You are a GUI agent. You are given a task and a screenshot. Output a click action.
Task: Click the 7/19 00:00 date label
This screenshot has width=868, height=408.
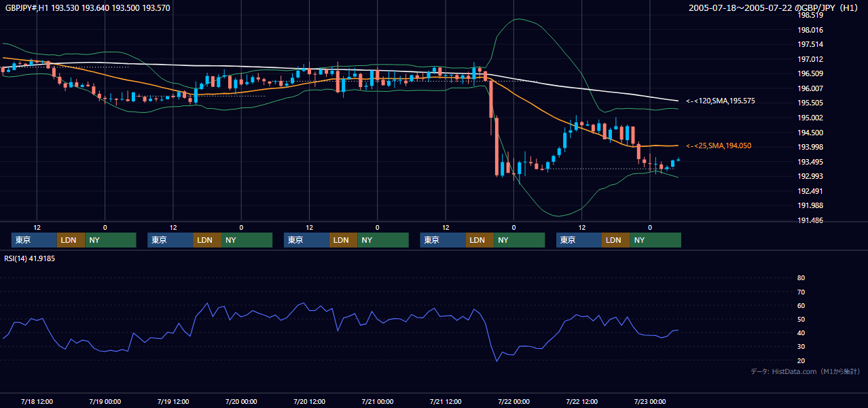(x=105, y=401)
